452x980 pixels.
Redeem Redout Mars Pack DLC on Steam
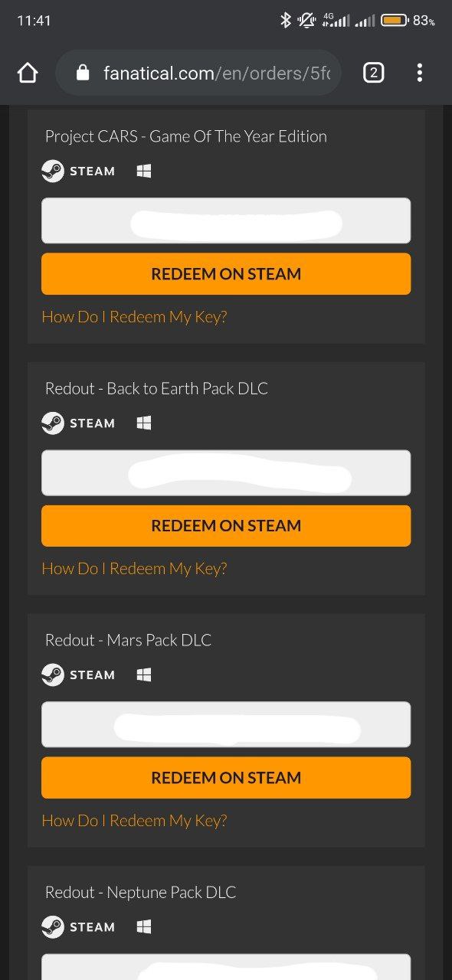pos(226,778)
